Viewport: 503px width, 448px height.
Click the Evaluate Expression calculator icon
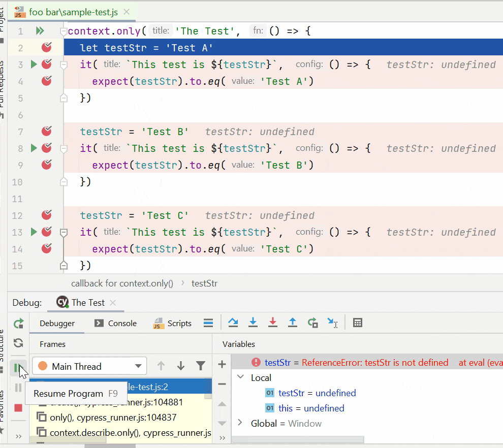(x=357, y=323)
